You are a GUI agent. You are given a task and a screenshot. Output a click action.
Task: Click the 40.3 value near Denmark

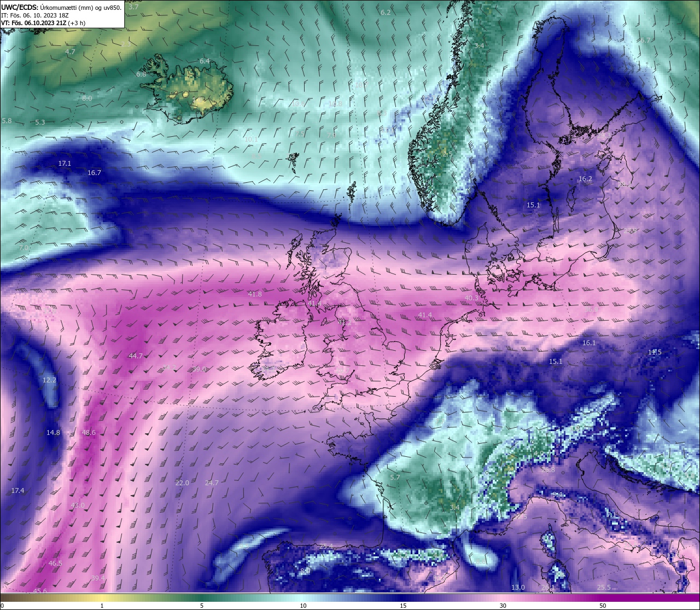pyautogui.click(x=471, y=298)
